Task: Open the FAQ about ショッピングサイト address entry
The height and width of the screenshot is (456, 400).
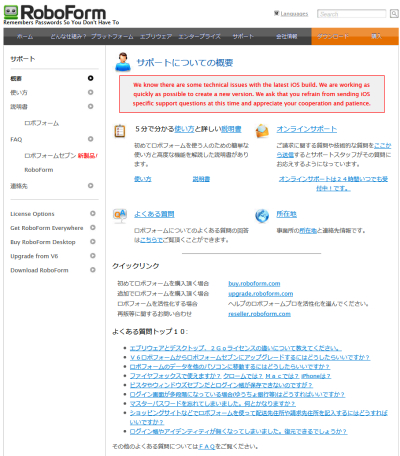Action: [x=259, y=417]
